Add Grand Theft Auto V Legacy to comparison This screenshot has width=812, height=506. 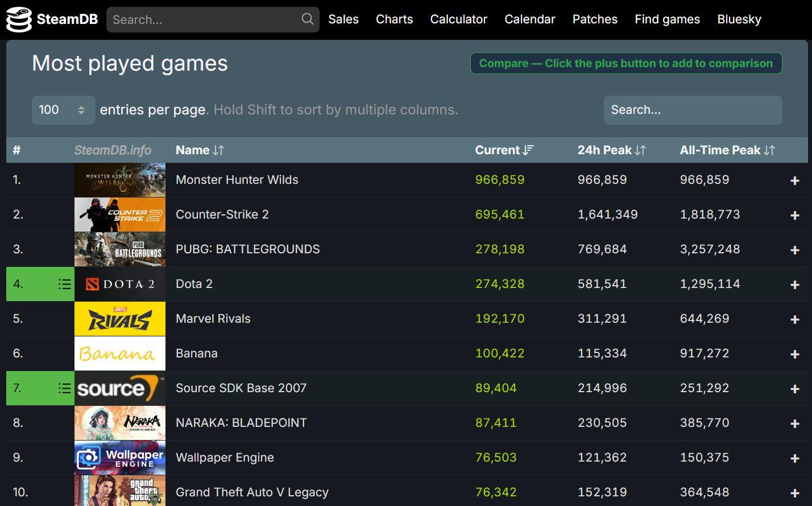(794, 493)
